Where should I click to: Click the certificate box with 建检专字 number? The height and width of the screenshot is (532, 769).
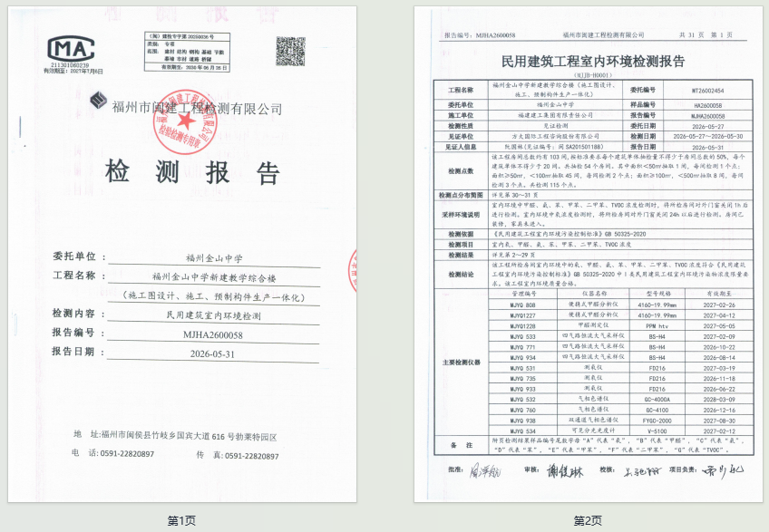coord(187,52)
